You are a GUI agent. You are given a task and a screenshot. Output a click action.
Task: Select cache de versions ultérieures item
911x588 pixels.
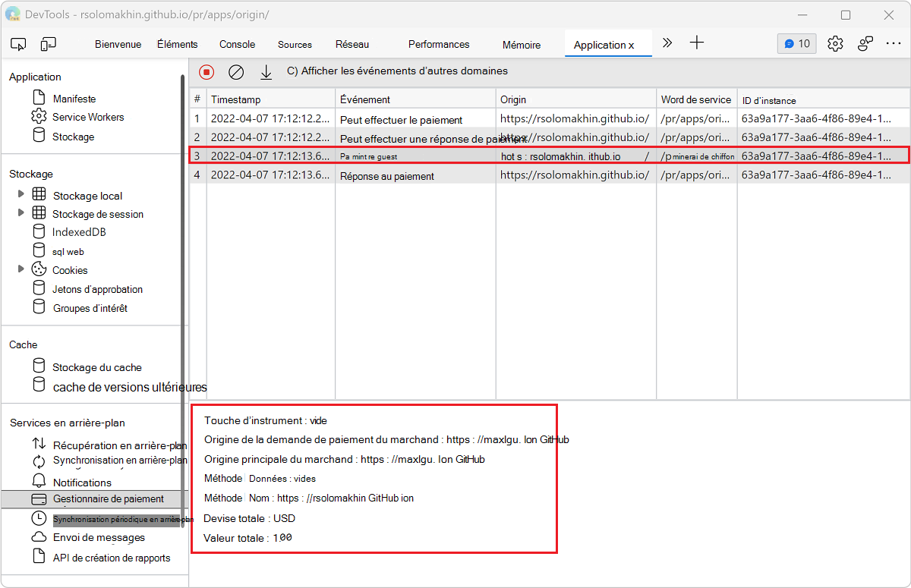[130, 387]
